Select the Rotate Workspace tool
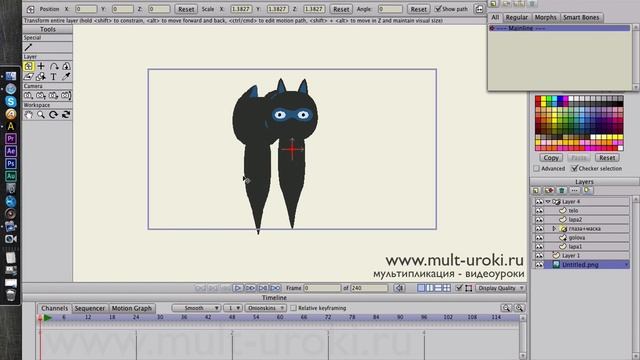 [x=53, y=115]
